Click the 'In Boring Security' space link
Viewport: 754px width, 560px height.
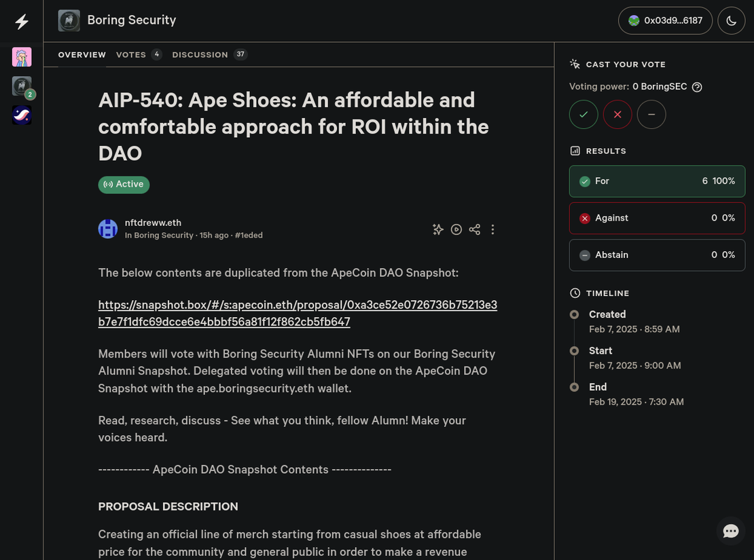click(159, 236)
